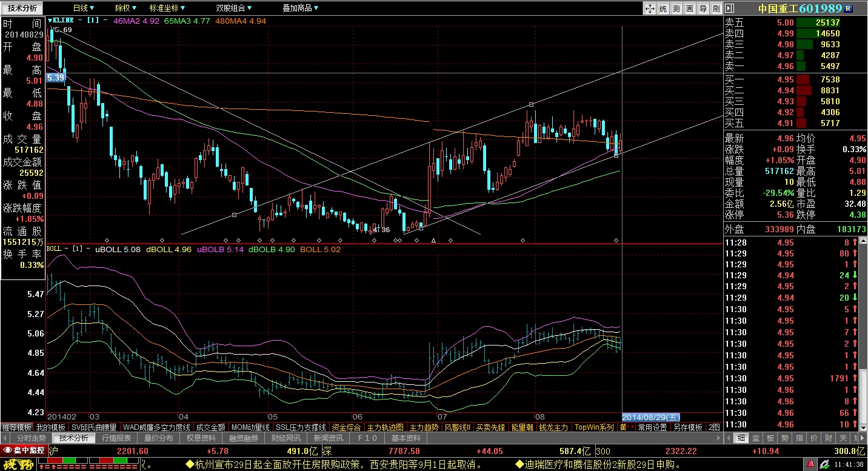This screenshot has width=868, height=471.
Task: Select the 主力趋势 indicator tab
Action: pyautogui.click(x=424, y=427)
